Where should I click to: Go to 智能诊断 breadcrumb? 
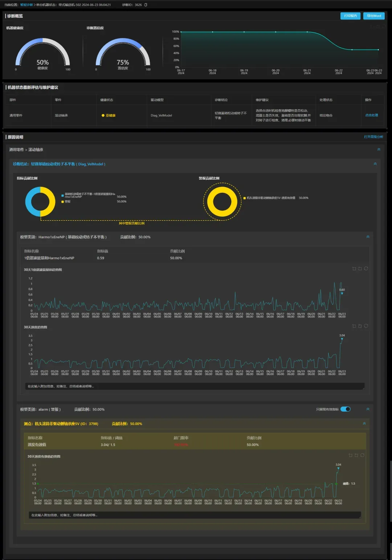26,5
